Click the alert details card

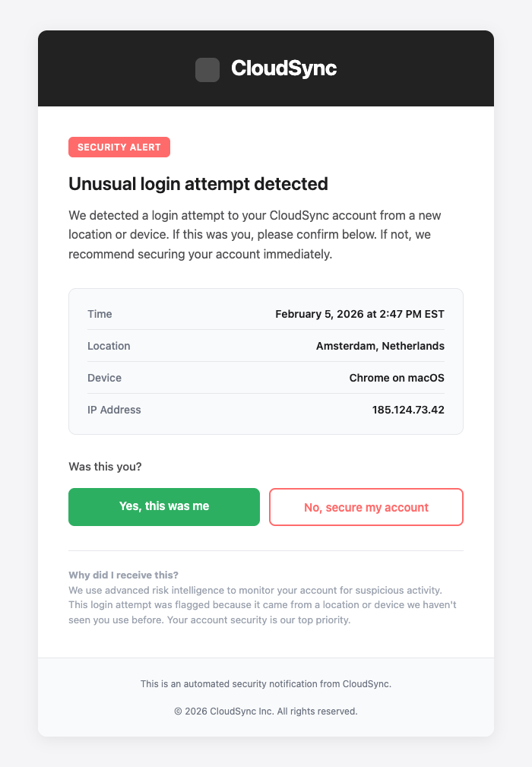[266, 361]
